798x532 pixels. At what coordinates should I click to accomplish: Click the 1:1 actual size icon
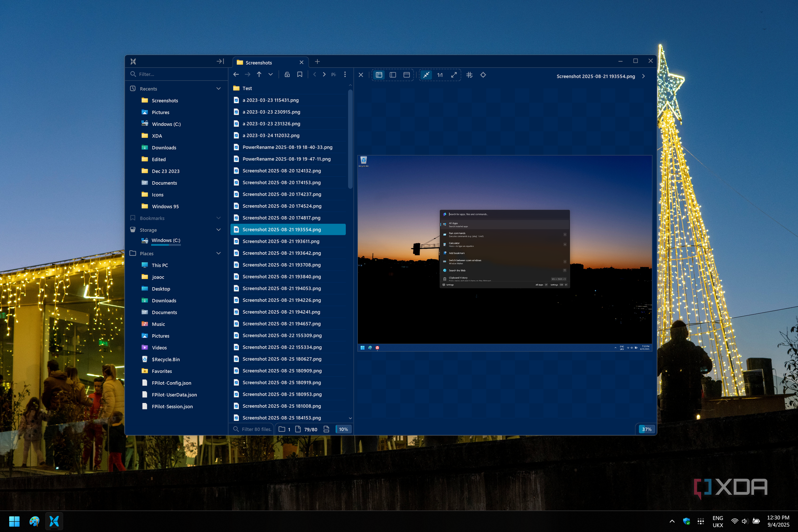[440, 75]
